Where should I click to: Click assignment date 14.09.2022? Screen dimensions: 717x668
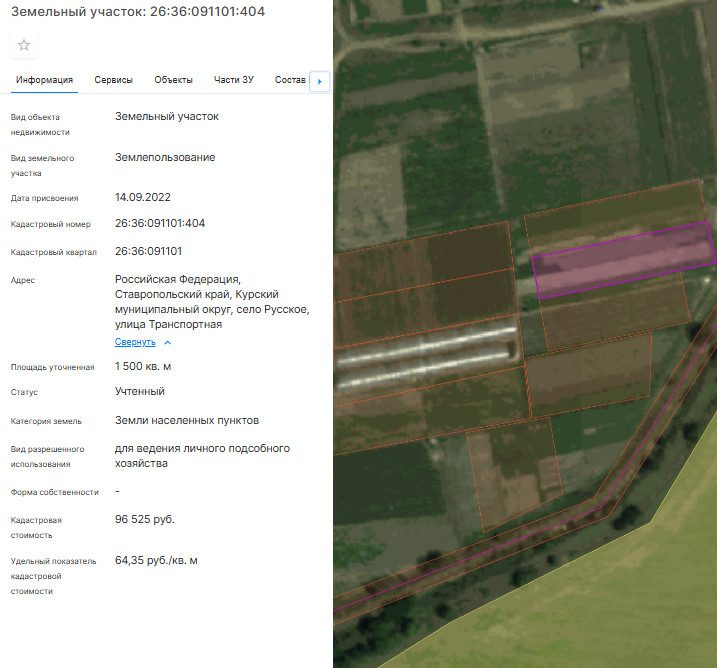[143, 197]
